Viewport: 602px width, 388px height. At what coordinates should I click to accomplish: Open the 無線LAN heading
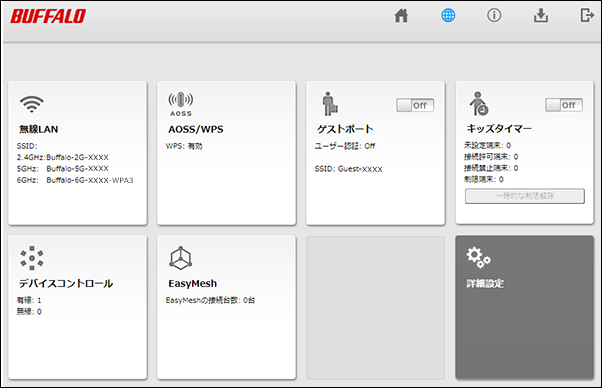click(x=39, y=129)
